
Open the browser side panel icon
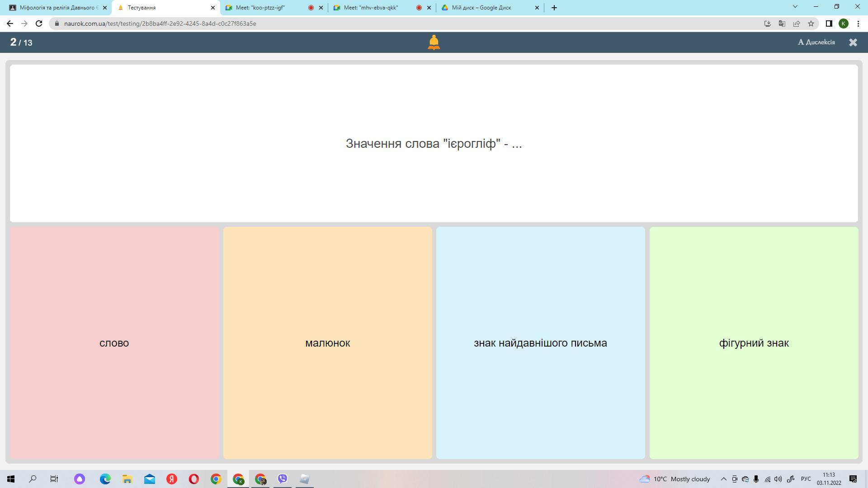829,23
